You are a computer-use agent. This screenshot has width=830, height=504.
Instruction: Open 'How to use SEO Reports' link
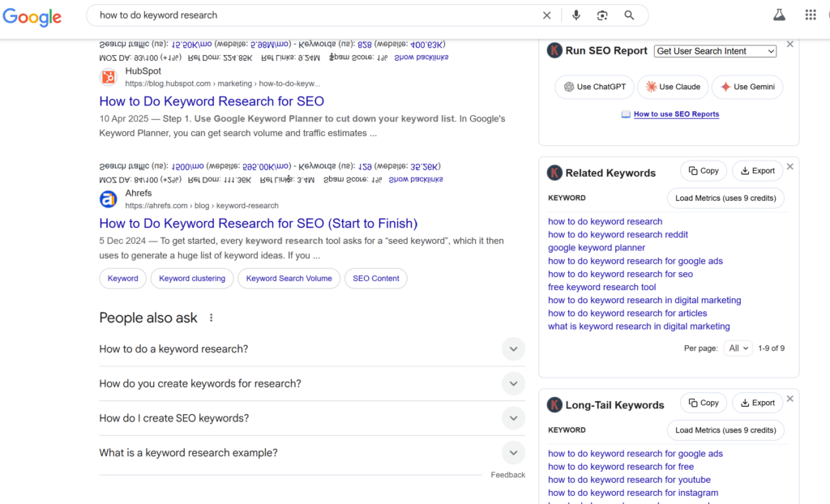point(676,113)
